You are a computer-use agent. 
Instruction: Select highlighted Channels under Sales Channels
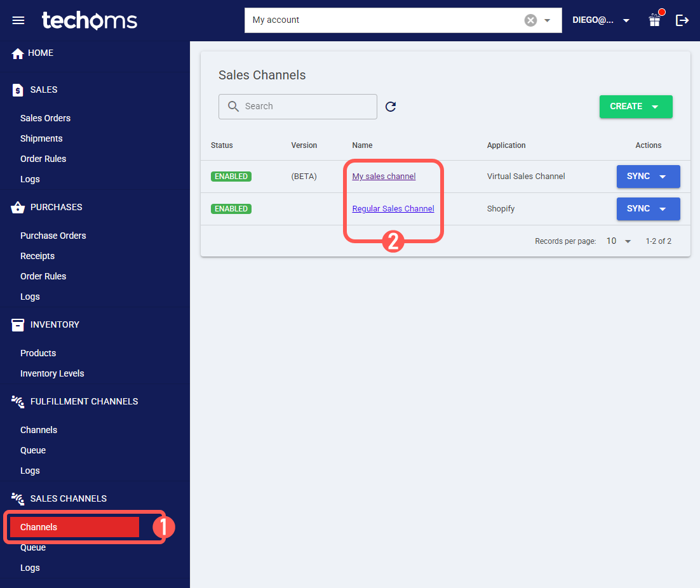tap(74, 527)
